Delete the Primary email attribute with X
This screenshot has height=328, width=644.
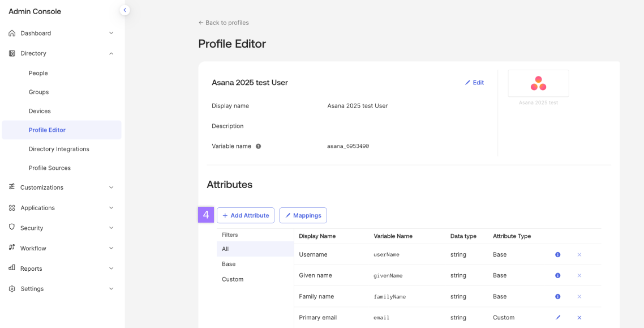point(579,318)
